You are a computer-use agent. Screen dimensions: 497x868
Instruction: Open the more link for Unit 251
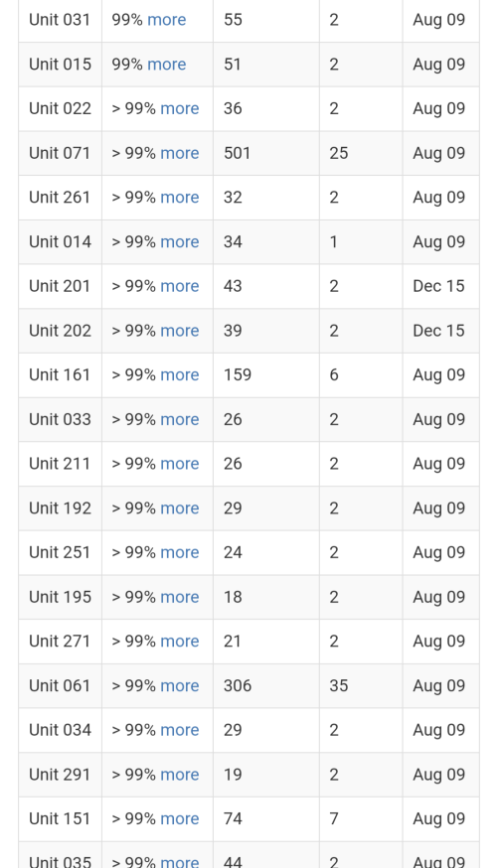(180, 552)
